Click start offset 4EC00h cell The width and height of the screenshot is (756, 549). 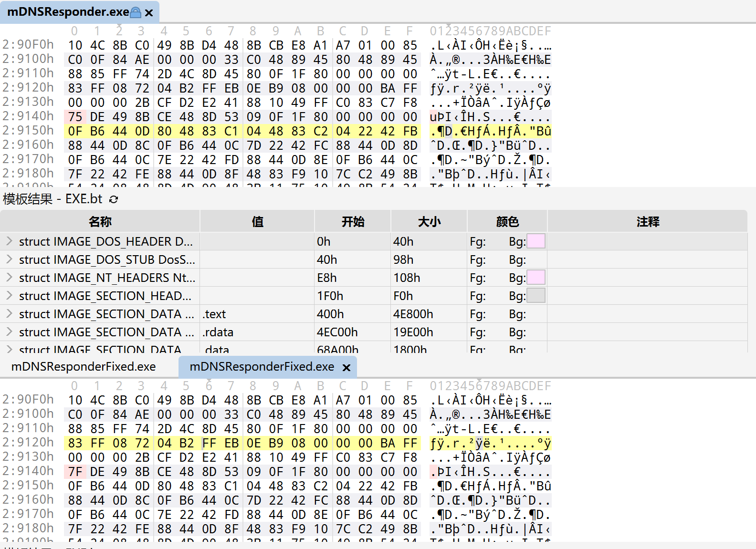[353, 332]
